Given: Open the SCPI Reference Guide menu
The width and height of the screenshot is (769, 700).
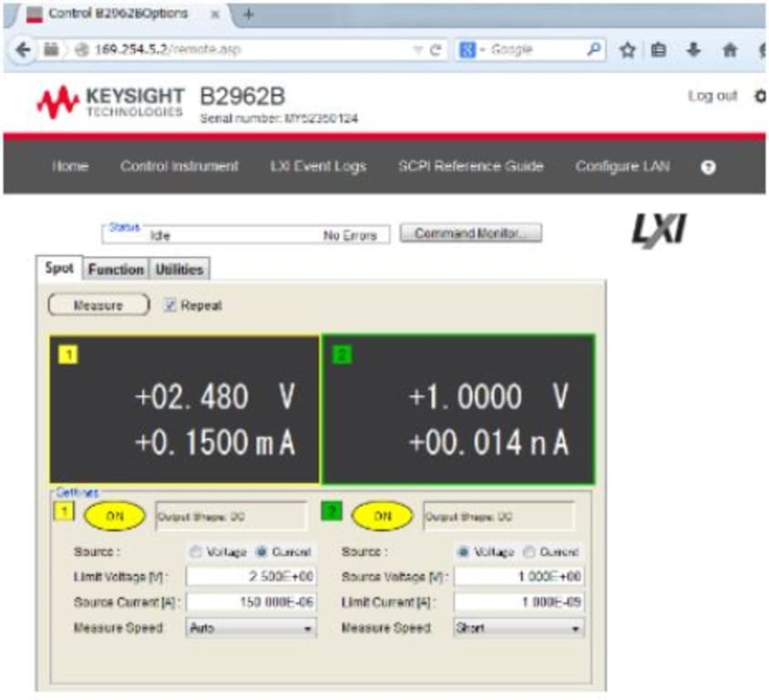Looking at the screenshot, I should (x=471, y=167).
